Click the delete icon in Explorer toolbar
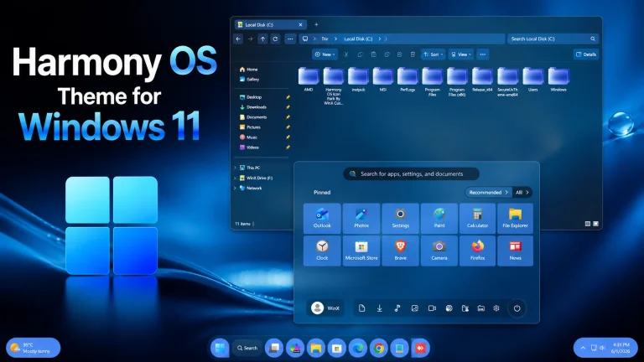Screen dimensions: 644x362 coord(413,54)
